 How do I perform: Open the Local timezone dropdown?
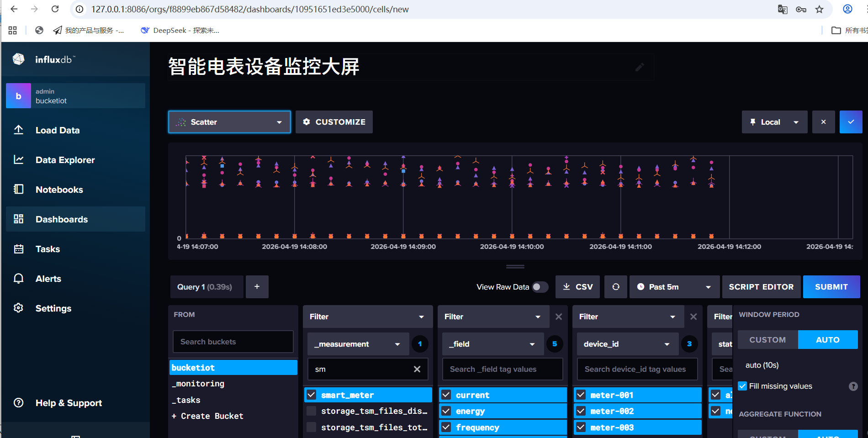(x=774, y=122)
